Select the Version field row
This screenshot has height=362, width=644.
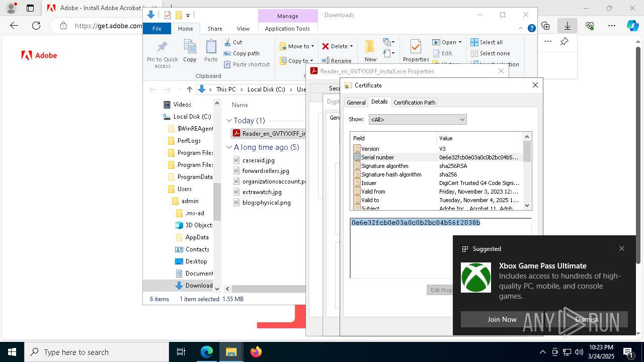(x=437, y=149)
